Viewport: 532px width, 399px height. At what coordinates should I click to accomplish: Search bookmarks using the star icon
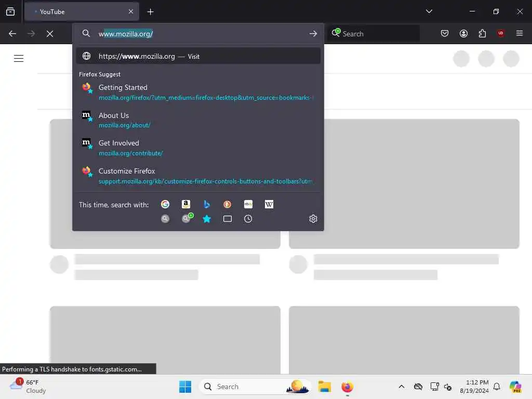(207, 219)
